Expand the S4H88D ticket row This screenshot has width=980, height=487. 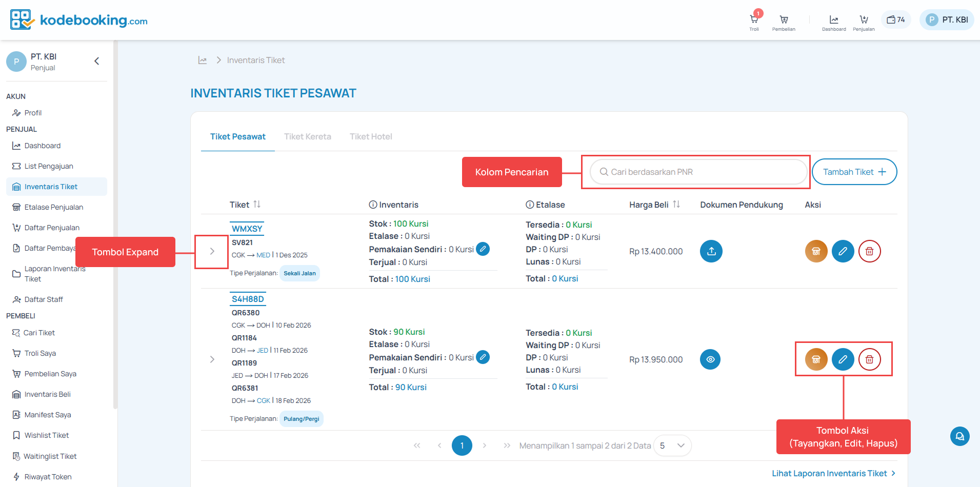212,359
